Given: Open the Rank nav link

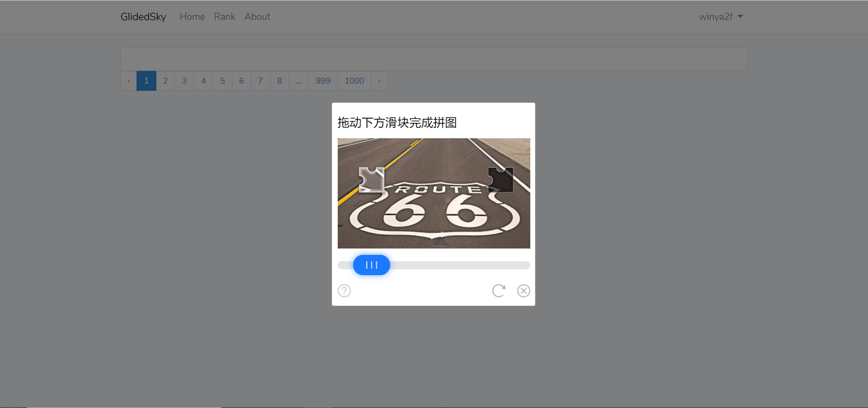Looking at the screenshot, I should tap(225, 17).
